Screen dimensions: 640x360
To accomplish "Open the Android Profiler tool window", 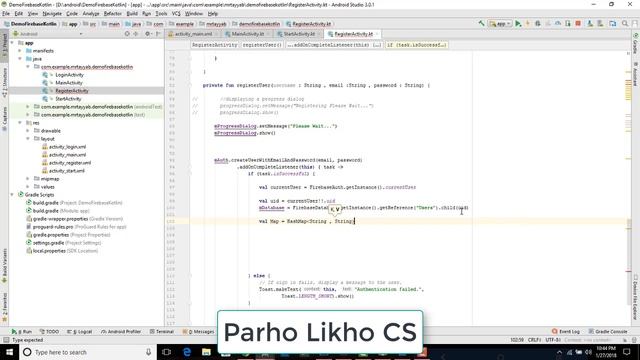I will 121,332.
